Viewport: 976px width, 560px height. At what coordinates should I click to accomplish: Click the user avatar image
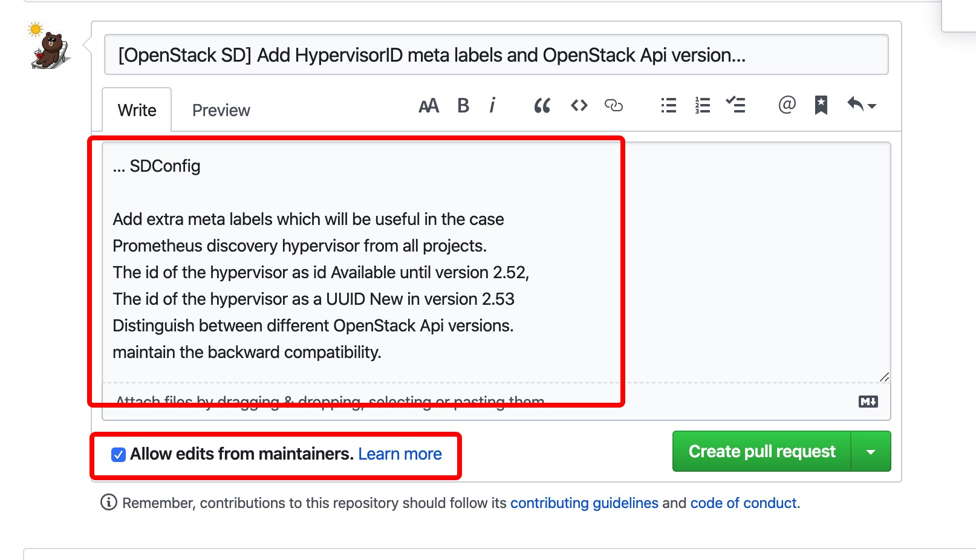pos(50,46)
